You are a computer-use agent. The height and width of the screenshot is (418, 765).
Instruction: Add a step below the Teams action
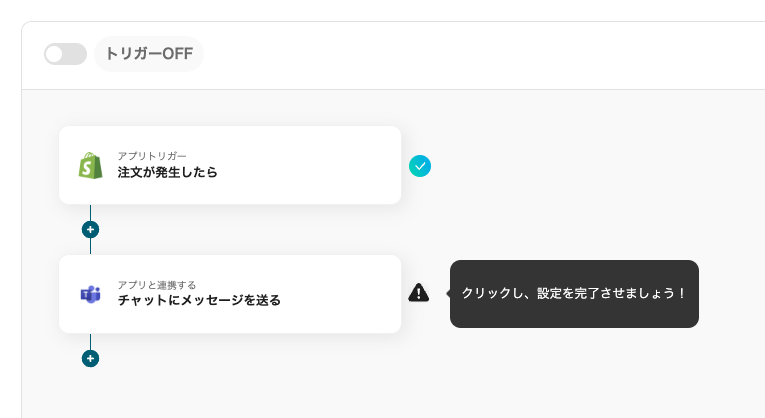click(x=90, y=358)
